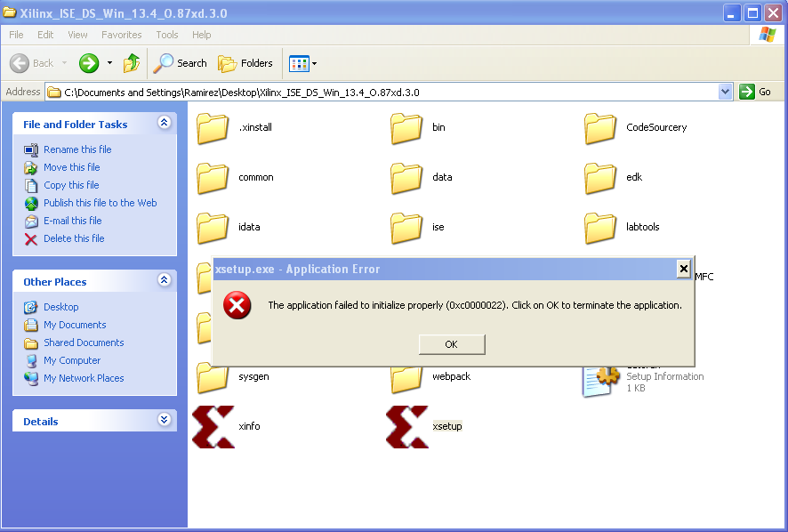This screenshot has height=532, width=788.
Task: Select the ise folder icon
Action: tap(406, 228)
